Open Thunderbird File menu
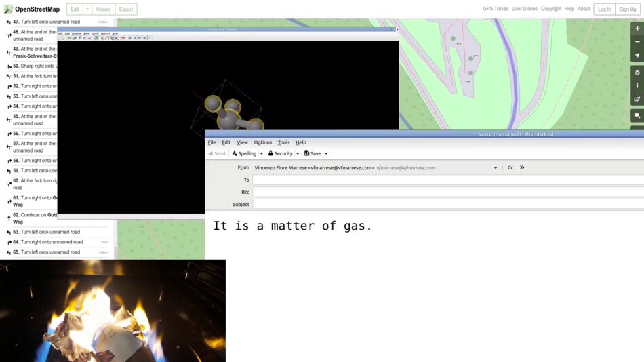644x362 pixels. click(212, 142)
